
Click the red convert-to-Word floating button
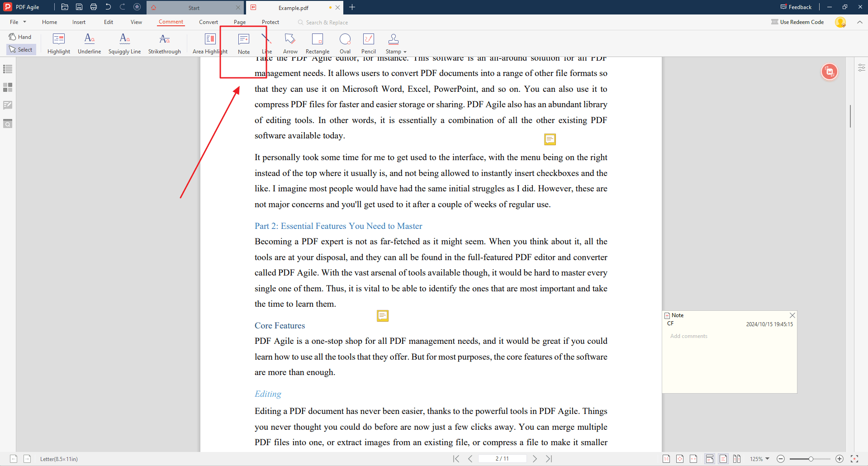[x=830, y=71]
